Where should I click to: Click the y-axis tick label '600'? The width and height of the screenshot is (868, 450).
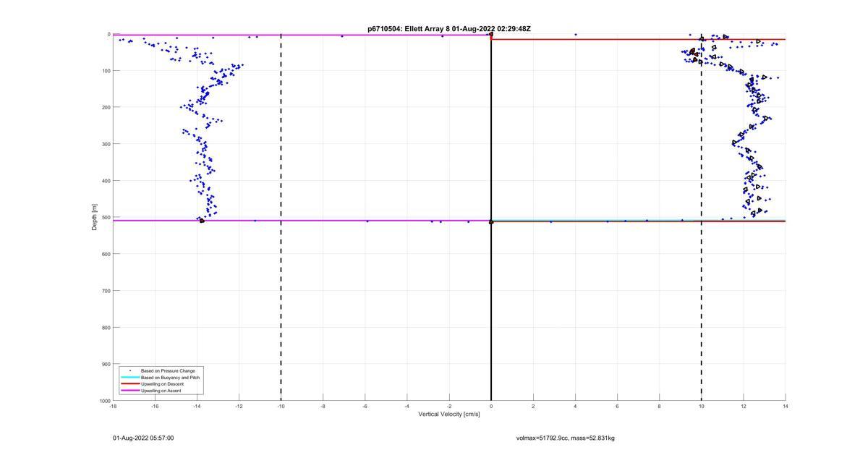[105, 254]
